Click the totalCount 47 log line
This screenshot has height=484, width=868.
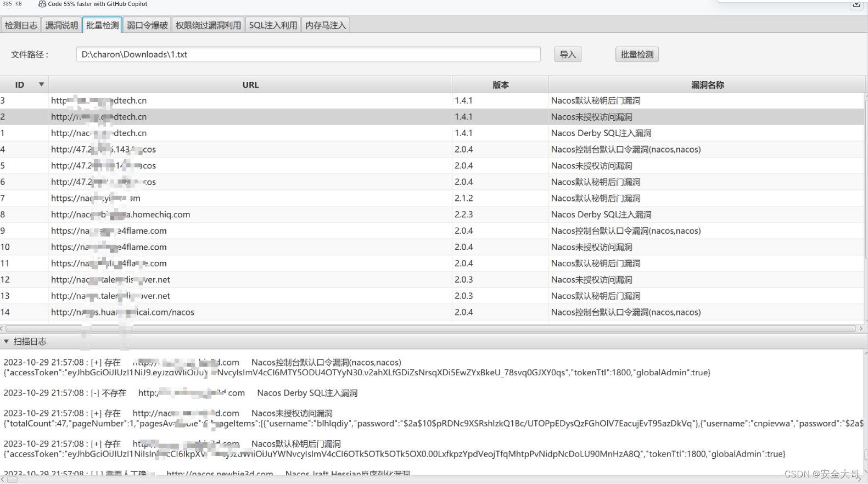[433, 424]
